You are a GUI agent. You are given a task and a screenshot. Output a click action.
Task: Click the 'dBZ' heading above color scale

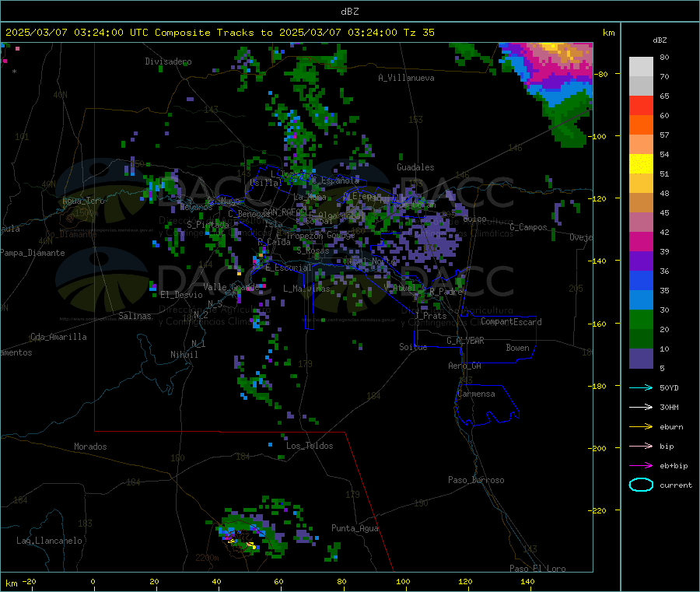(660, 40)
